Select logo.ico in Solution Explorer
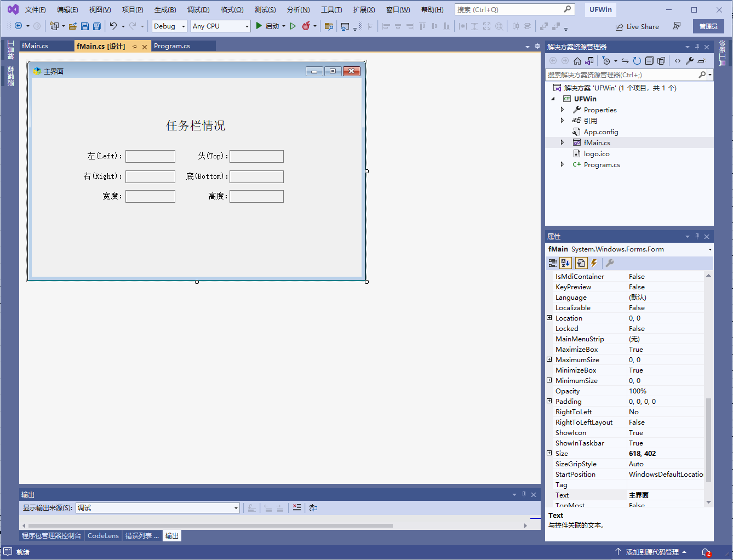Image resolution: width=733 pixels, height=560 pixels. [596, 153]
